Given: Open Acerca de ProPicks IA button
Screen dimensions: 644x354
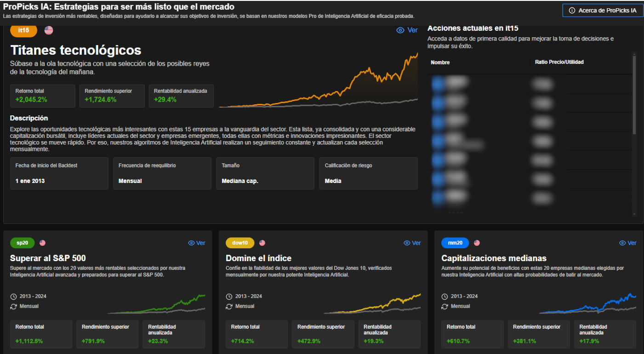Looking at the screenshot, I should pyautogui.click(x=603, y=10).
